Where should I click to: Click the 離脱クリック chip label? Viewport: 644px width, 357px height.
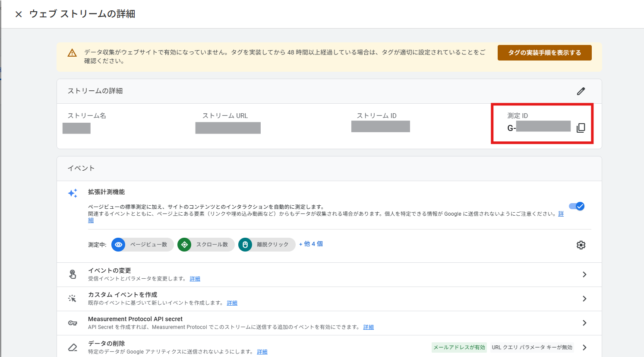[273, 245]
